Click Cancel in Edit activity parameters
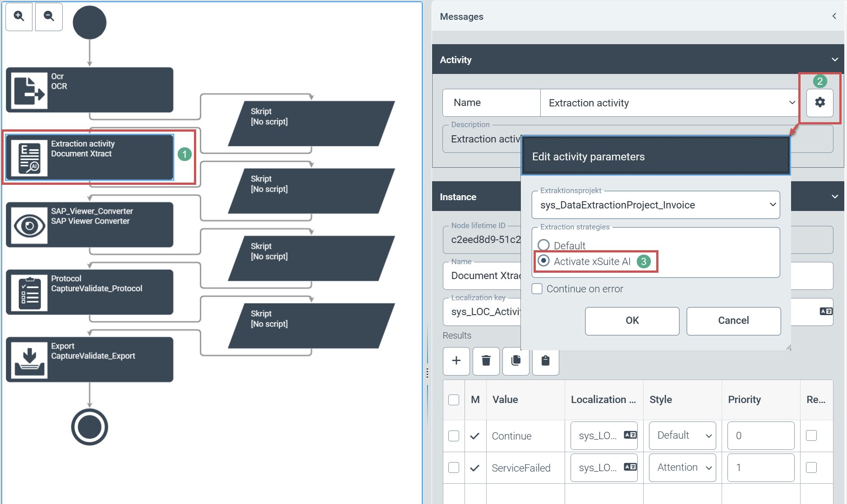The image size is (847, 504). tap(733, 321)
